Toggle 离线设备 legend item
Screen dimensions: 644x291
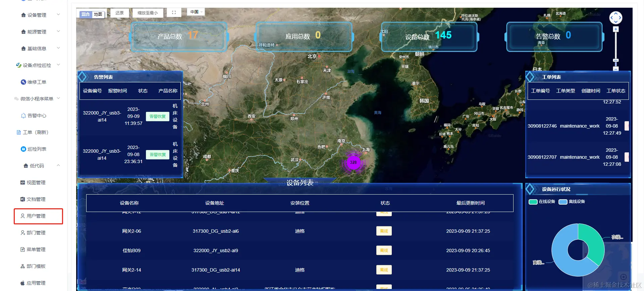point(572,202)
